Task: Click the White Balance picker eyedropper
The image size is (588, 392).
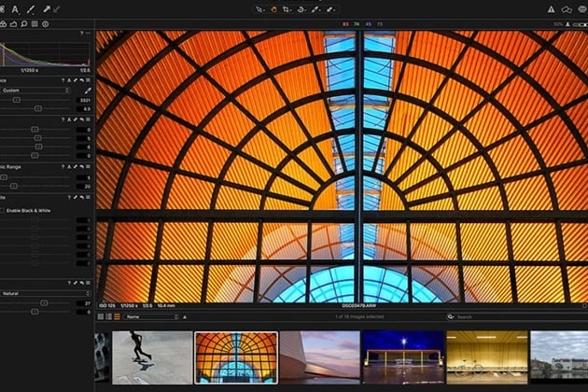Action: [88, 91]
